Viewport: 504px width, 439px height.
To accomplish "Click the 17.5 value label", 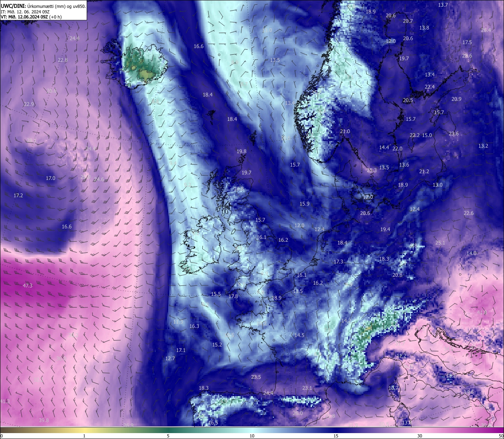I will click(x=467, y=43).
